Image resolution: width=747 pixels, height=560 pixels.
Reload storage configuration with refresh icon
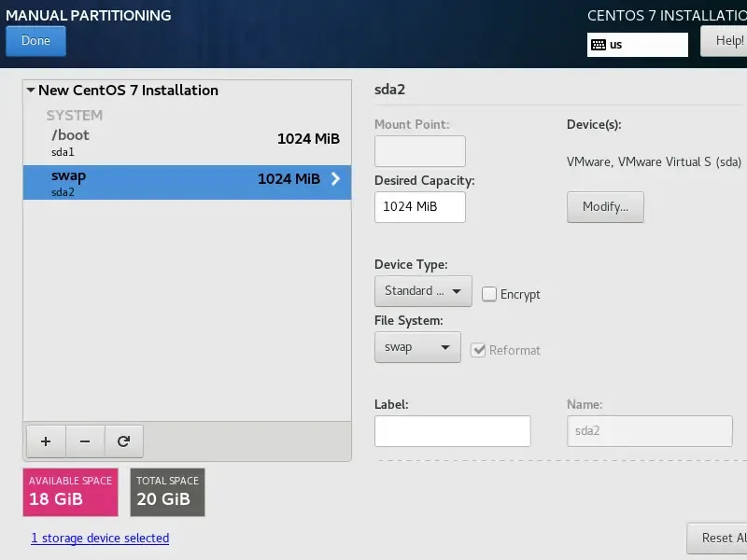tap(124, 441)
